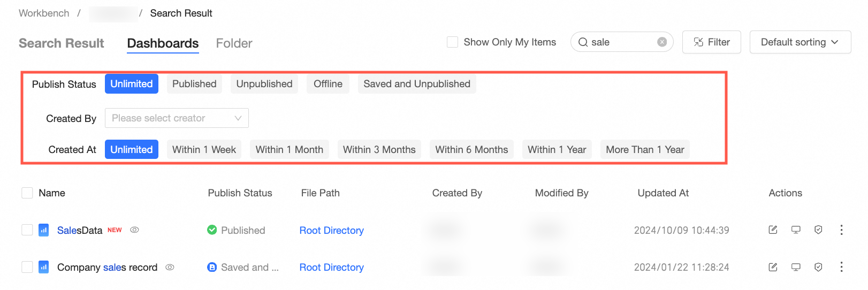Filter by Within 1 Month created time

click(289, 150)
